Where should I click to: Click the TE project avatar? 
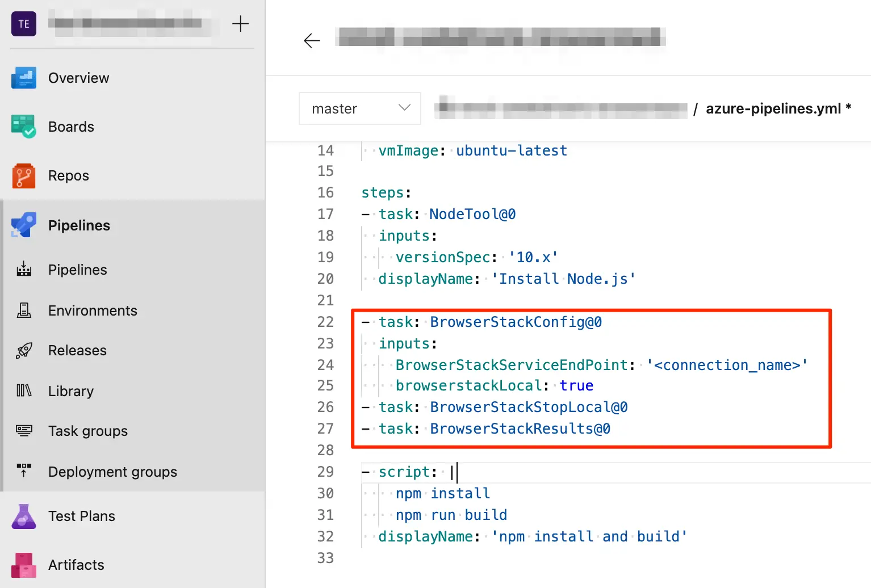click(24, 24)
